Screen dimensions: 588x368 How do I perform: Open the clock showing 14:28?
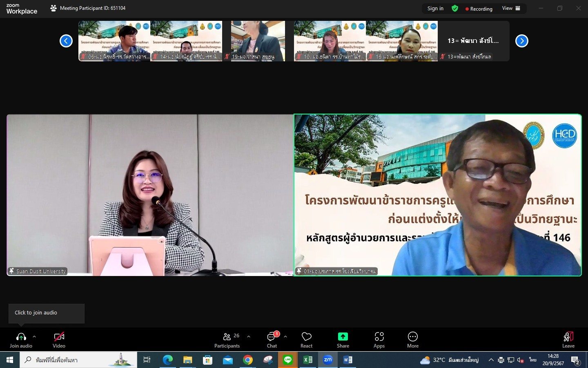point(553,360)
